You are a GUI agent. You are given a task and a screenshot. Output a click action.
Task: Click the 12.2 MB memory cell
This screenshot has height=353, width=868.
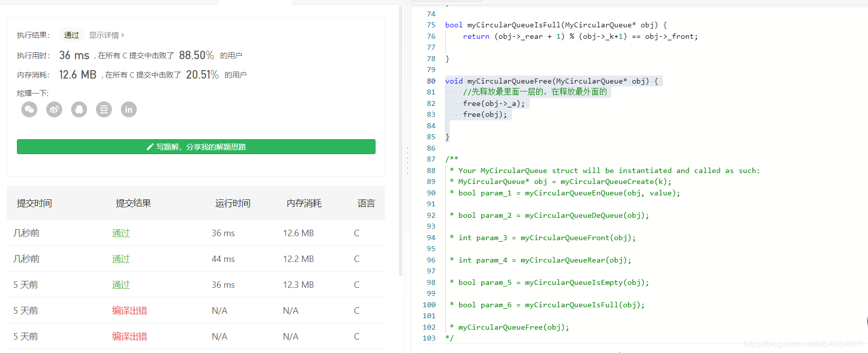(x=298, y=259)
